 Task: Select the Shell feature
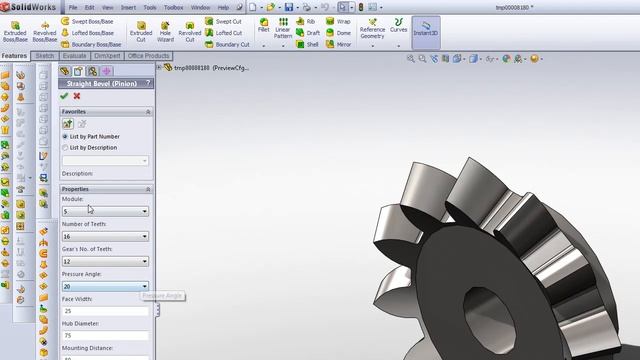point(307,44)
